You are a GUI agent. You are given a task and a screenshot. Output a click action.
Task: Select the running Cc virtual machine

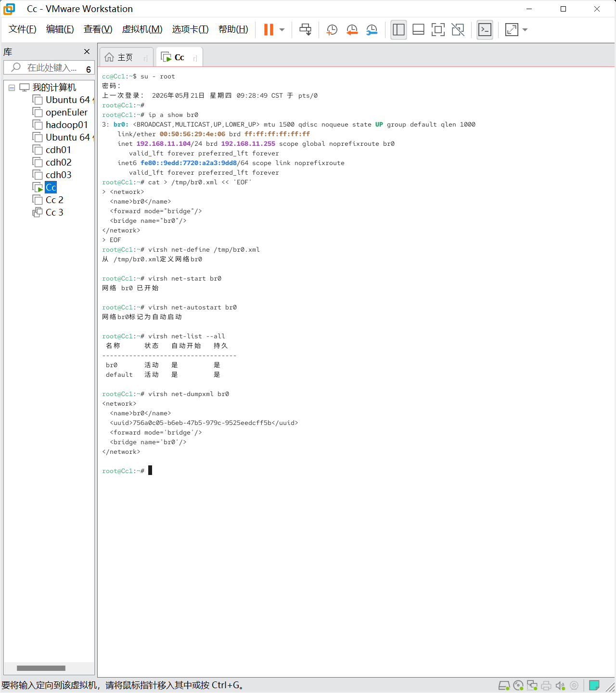pyautogui.click(x=51, y=187)
